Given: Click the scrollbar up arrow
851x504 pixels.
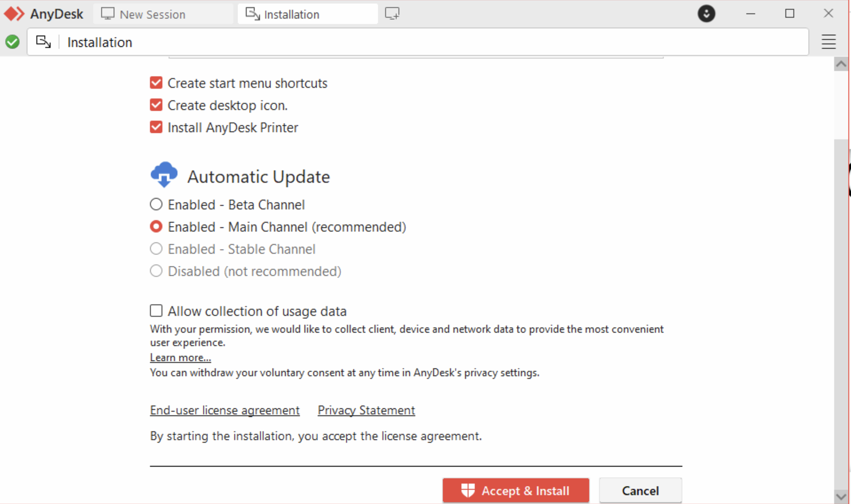Looking at the screenshot, I should pyautogui.click(x=841, y=64).
